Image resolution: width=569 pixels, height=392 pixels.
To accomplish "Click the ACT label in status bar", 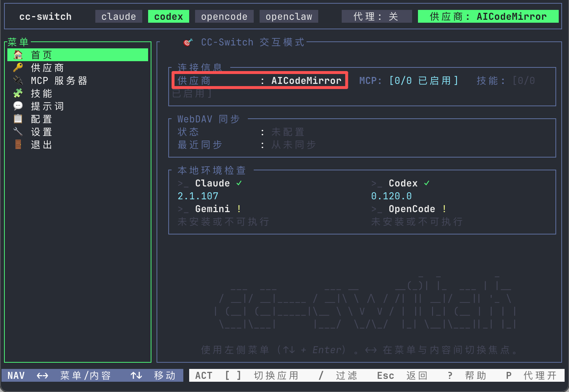I will [204, 376].
